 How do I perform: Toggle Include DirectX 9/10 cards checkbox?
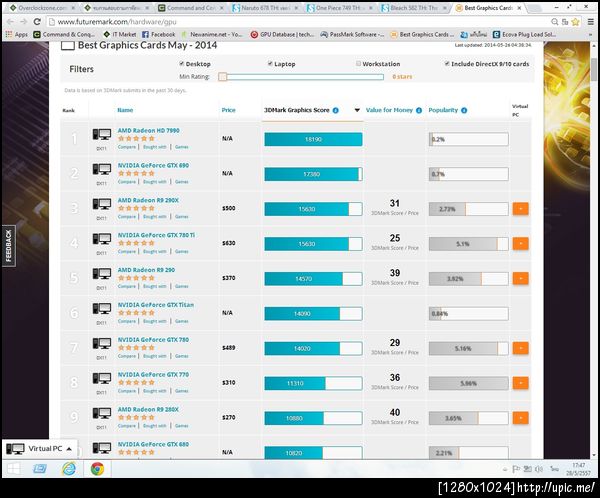click(x=447, y=64)
